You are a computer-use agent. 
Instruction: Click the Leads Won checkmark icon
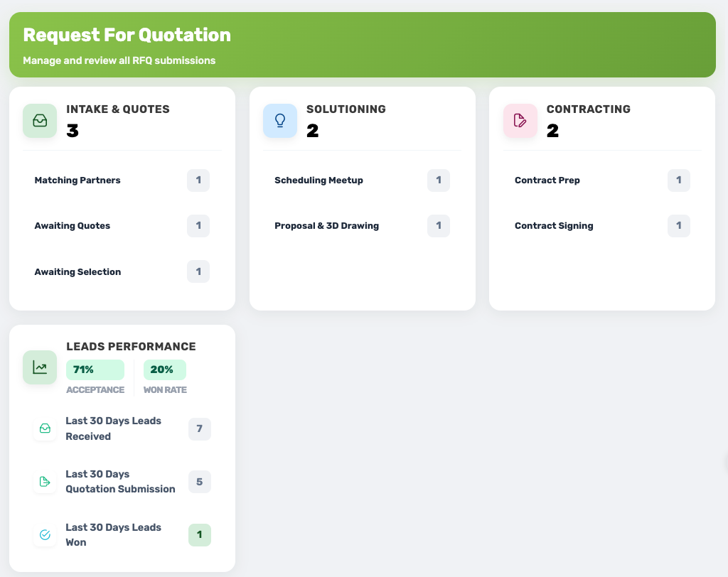click(45, 535)
